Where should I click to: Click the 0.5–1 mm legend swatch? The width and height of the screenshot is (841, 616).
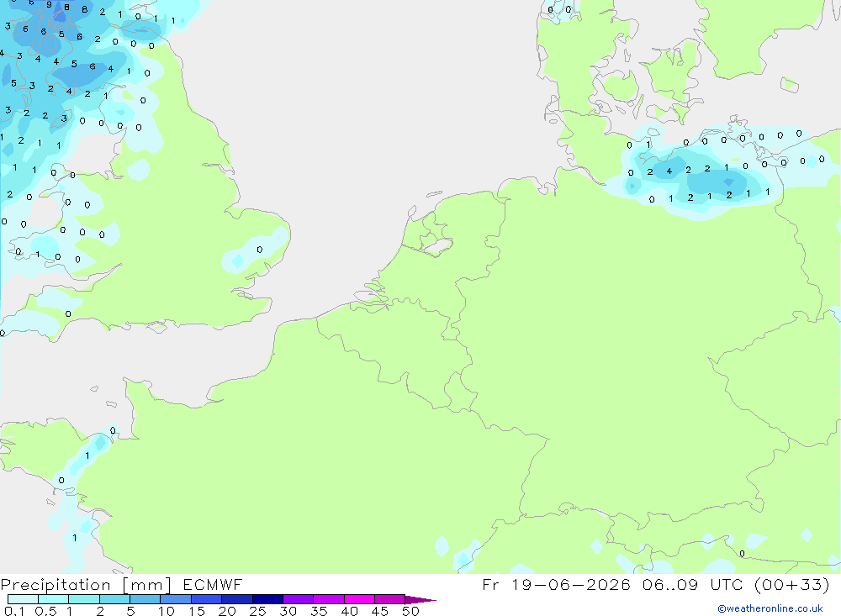[x=54, y=599]
